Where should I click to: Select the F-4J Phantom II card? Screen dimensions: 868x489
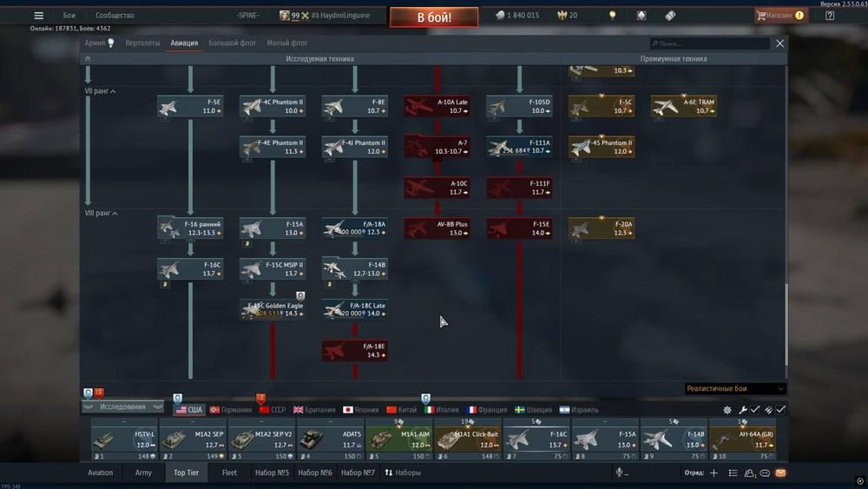(x=355, y=147)
